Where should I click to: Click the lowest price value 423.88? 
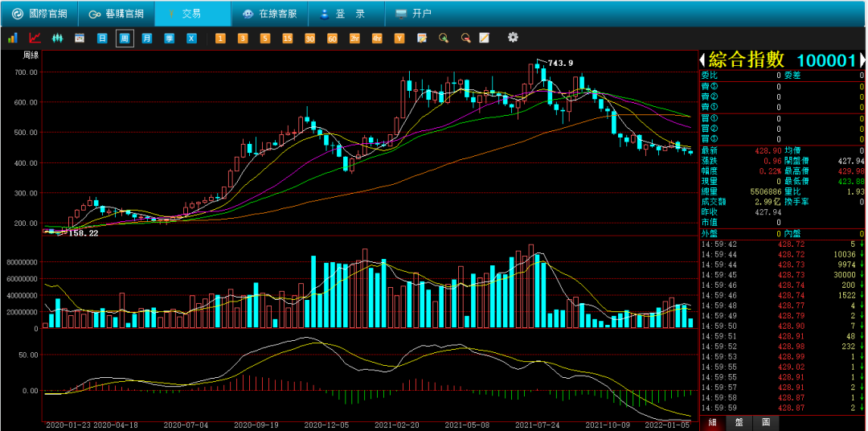pos(853,181)
